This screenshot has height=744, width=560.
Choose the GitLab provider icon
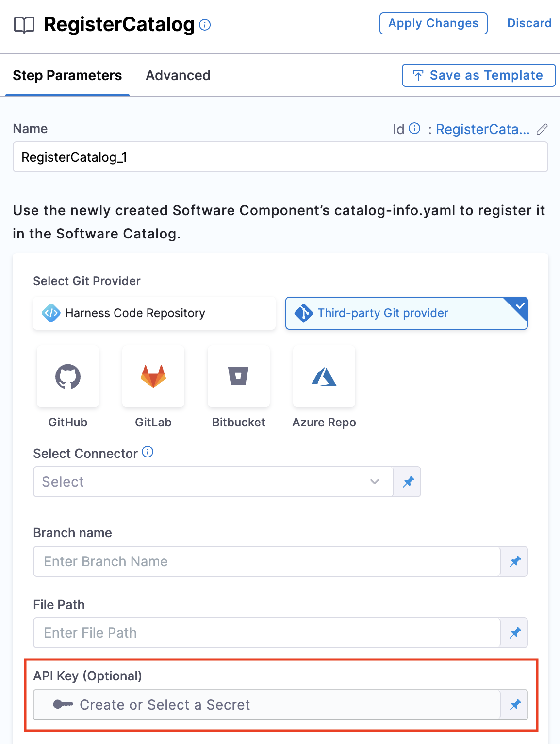(153, 376)
